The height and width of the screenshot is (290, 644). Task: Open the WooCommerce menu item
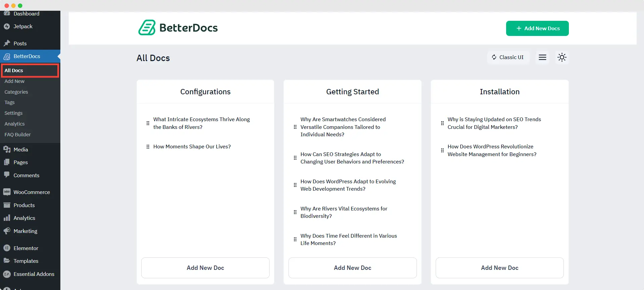click(x=32, y=192)
